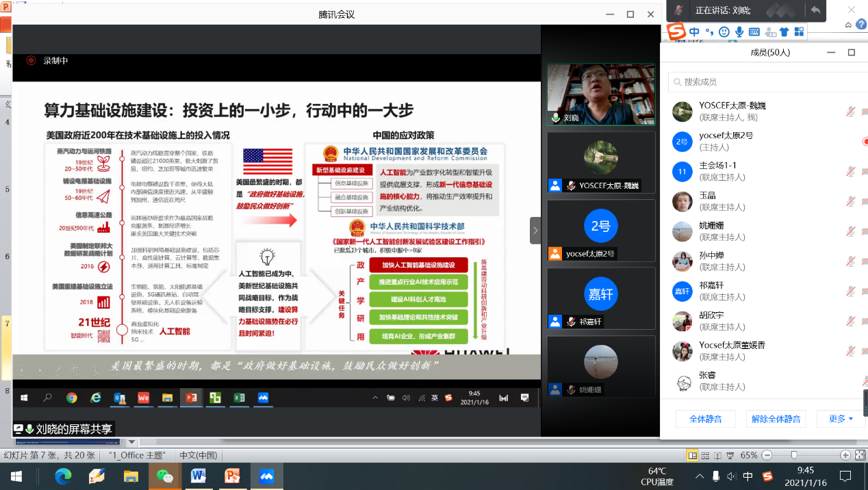
Task: Click the Sogou input method S logo
Action: coord(676,31)
